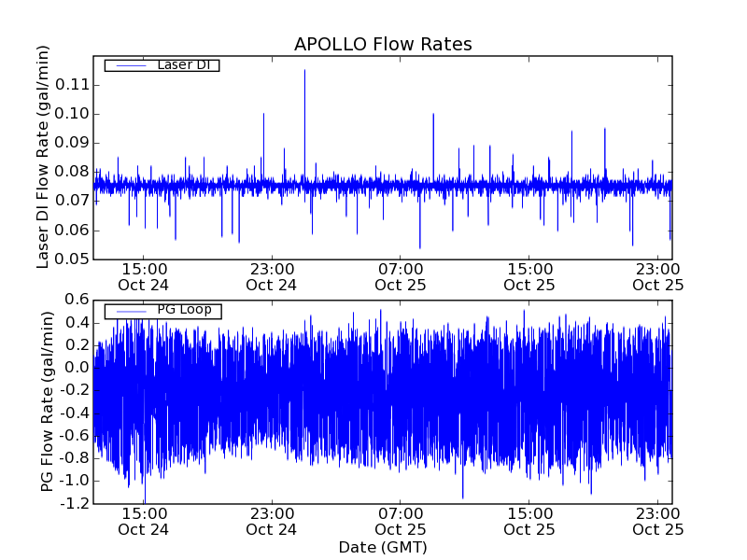Click the 'APOLLO Flow Rates' chart title

383,44
